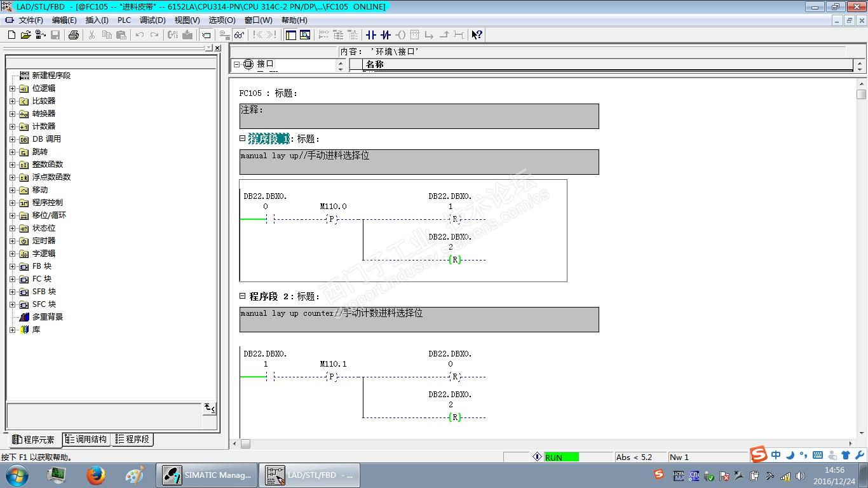The image size is (868, 488).
Task: Open Paint from the taskbar
Action: (x=135, y=475)
